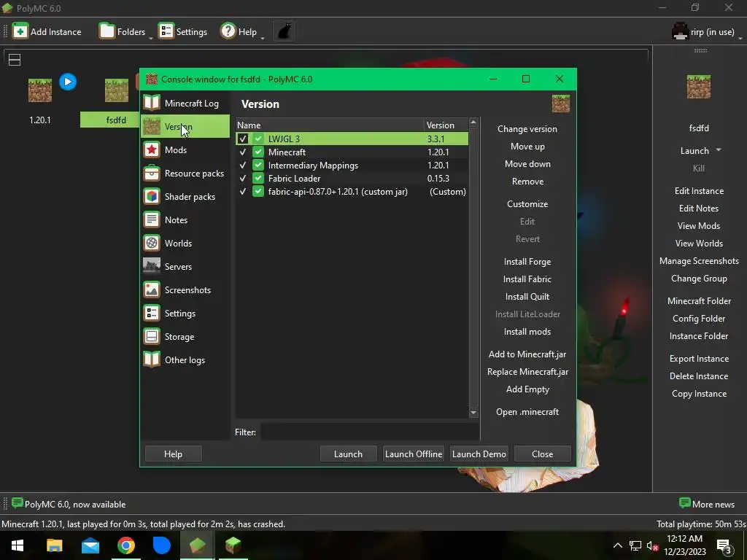Click Install Quilt
This screenshot has height=560, width=747.
(527, 297)
